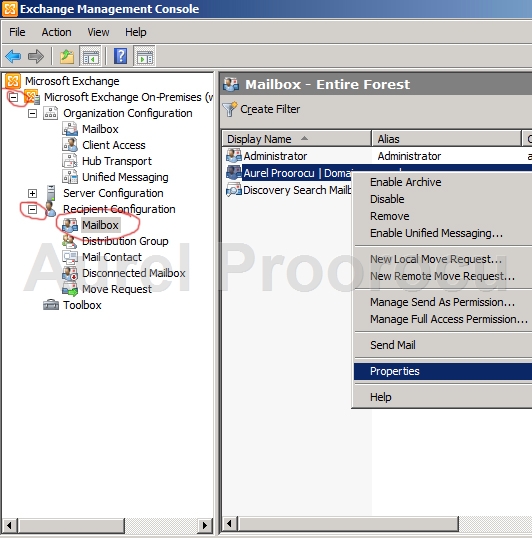Click right arrow of tree pane scrollbar
The image size is (532, 538).
205,525
